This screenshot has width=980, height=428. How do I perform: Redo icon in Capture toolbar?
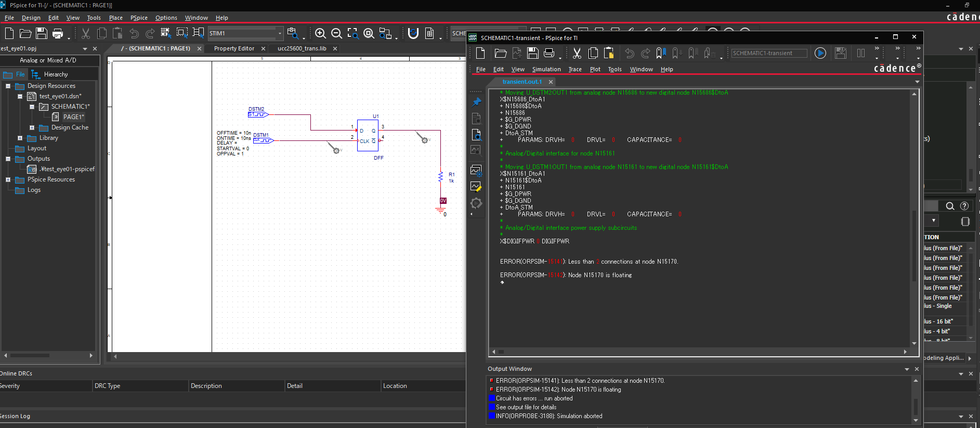[150, 33]
